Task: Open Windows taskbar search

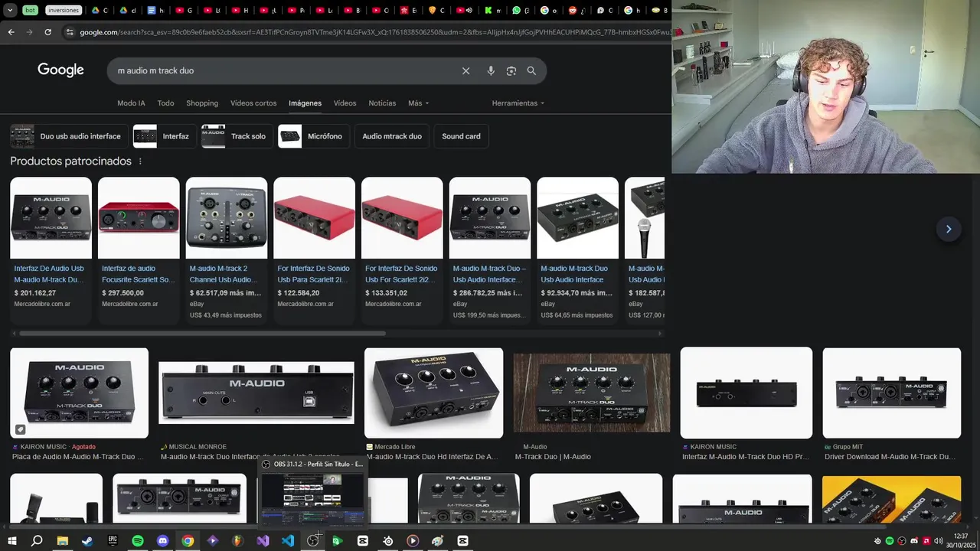Action: tap(37, 540)
